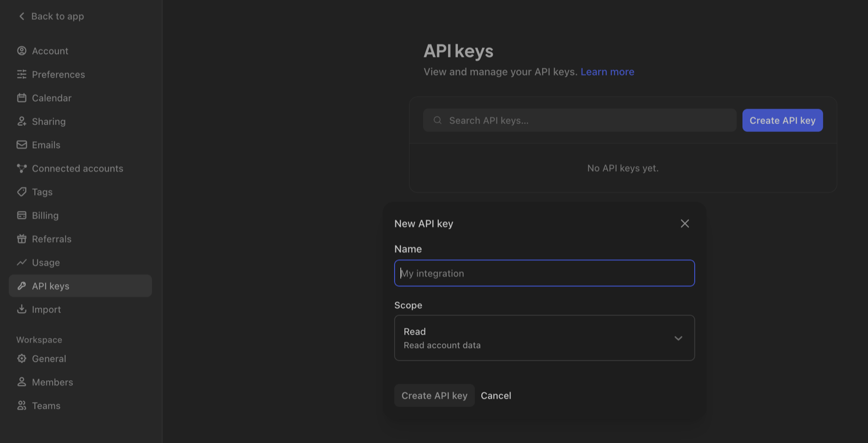The image size is (868, 443).
Task: Click the Import download icon
Action: (22, 309)
